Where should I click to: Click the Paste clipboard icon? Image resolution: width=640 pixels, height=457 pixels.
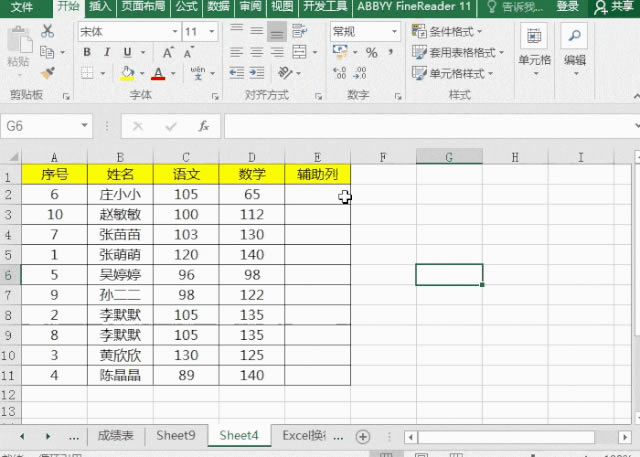click(x=18, y=41)
